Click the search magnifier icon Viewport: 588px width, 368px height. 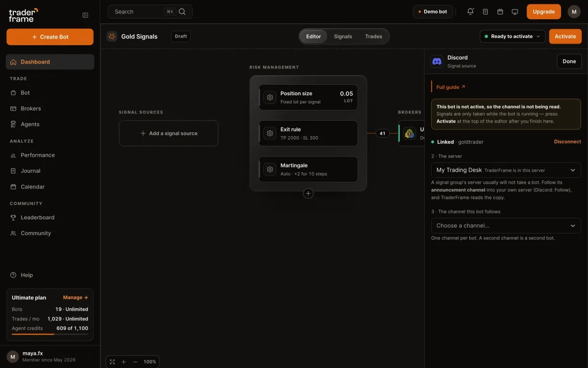pyautogui.click(x=182, y=12)
